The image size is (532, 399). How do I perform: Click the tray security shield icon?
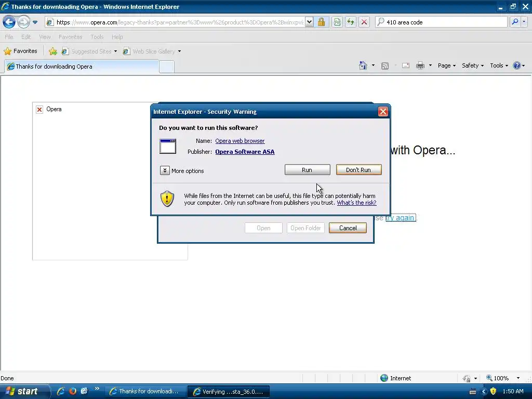[x=494, y=391]
